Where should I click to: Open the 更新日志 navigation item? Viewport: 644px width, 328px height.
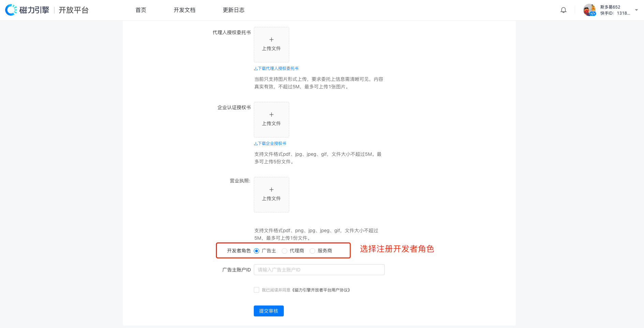coord(234,10)
